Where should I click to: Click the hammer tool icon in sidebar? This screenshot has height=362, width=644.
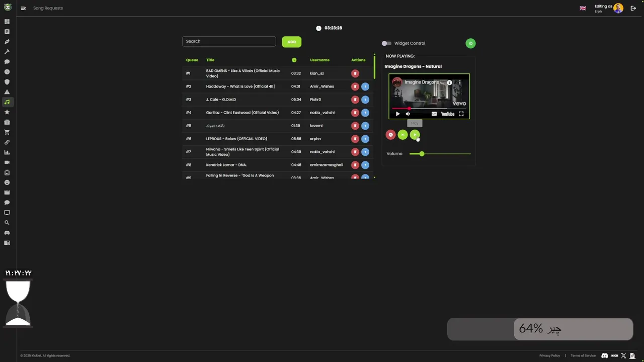pyautogui.click(x=7, y=52)
